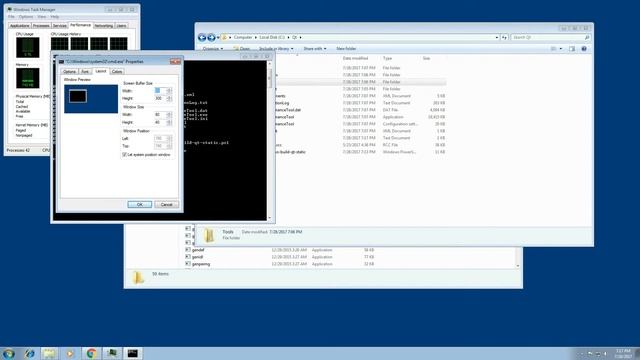Open recent locations dropdown beside Forward arrow
640x360 pixels.
click(218, 38)
